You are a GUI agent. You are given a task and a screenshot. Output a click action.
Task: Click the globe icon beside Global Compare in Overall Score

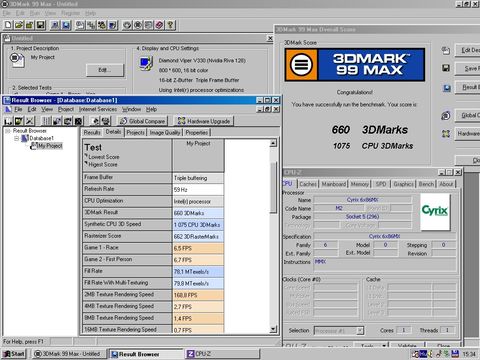[446, 116]
